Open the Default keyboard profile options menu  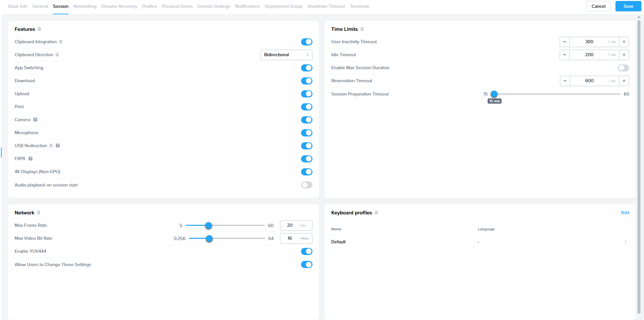pos(626,242)
